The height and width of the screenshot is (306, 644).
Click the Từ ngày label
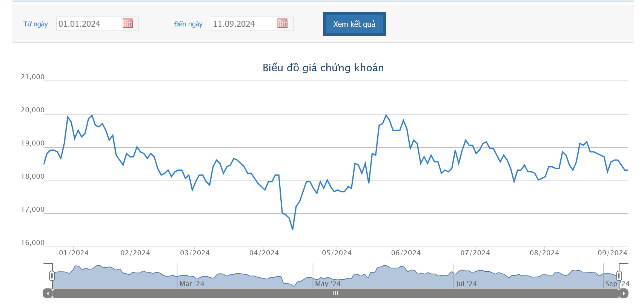(35, 24)
